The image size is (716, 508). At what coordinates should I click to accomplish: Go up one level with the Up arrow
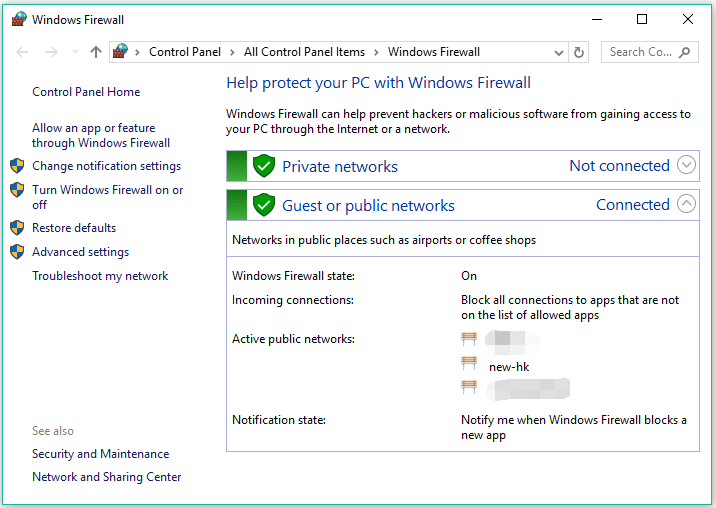(96, 52)
